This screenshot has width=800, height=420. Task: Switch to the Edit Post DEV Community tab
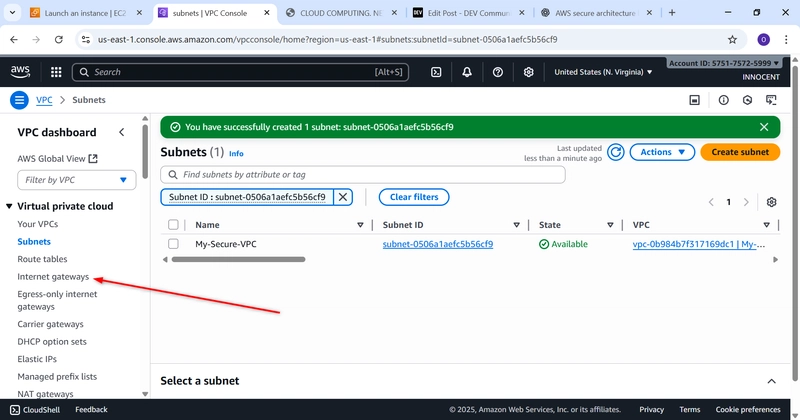coord(469,13)
